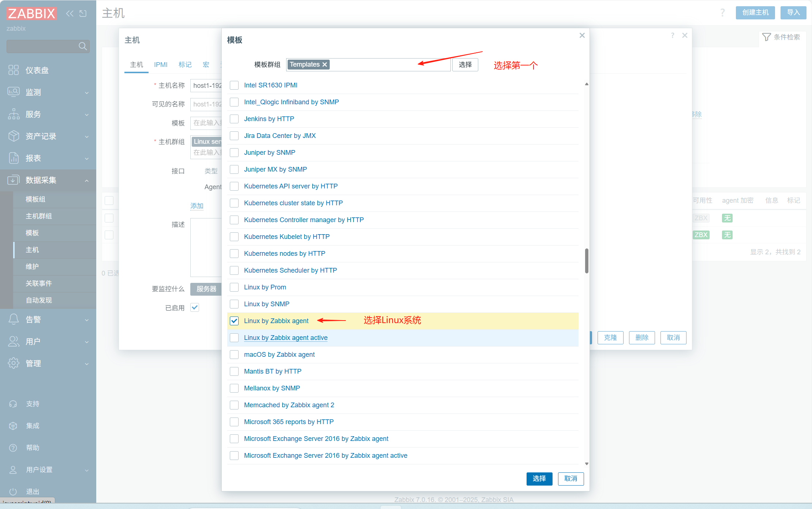Image resolution: width=812 pixels, height=509 pixels.
Task: Click the 支持 support headset icon
Action: click(x=13, y=404)
